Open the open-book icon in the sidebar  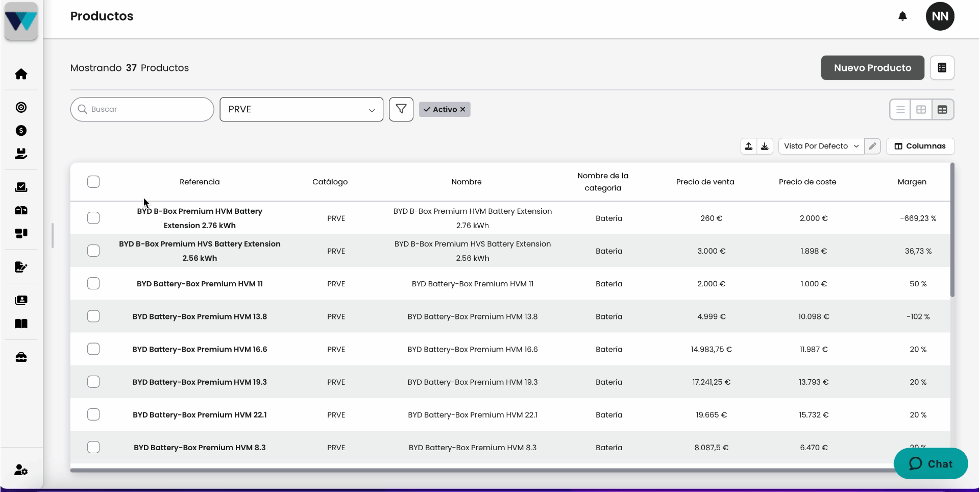pos(21,324)
